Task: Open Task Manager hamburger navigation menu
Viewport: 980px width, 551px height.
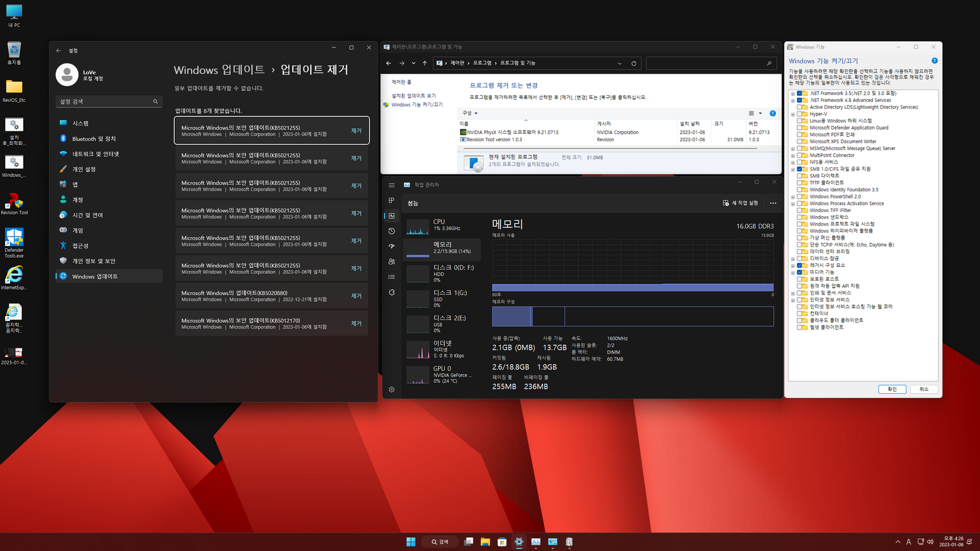Action: point(392,185)
